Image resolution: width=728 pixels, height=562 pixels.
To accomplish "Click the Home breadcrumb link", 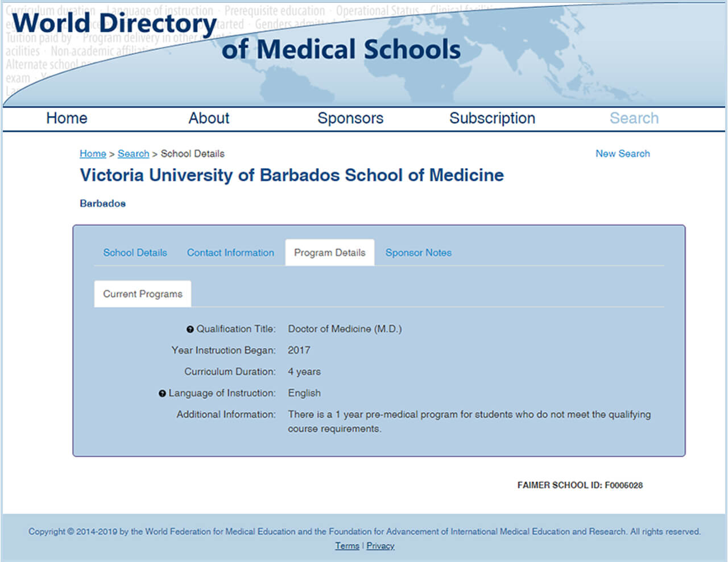I will pyautogui.click(x=93, y=153).
